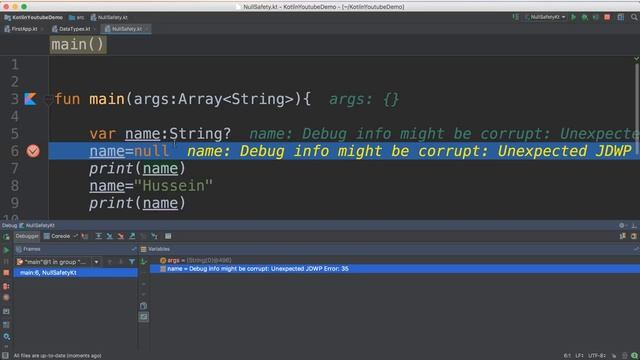The width and height of the screenshot is (640, 360).
Task: Click the green Run button in top toolbar
Action: point(573,17)
